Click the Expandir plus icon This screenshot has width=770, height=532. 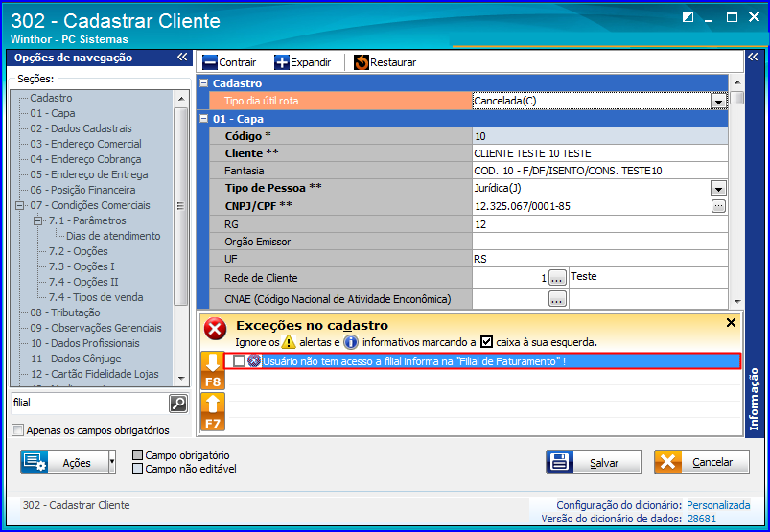[282, 62]
